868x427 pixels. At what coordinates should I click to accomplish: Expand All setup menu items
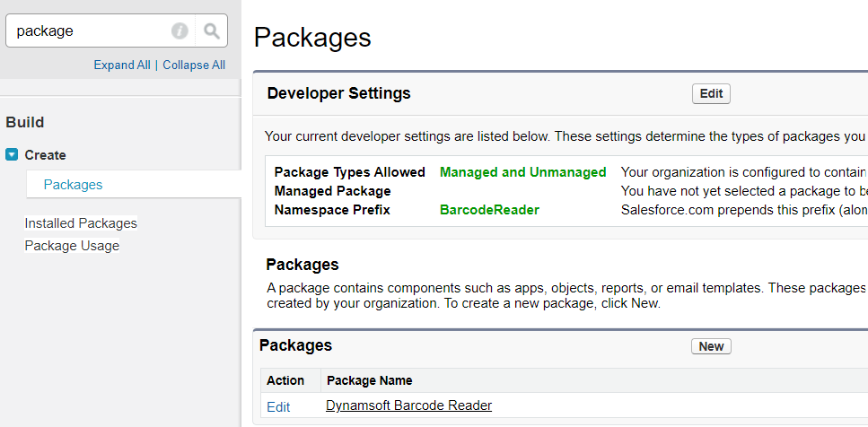pos(122,65)
